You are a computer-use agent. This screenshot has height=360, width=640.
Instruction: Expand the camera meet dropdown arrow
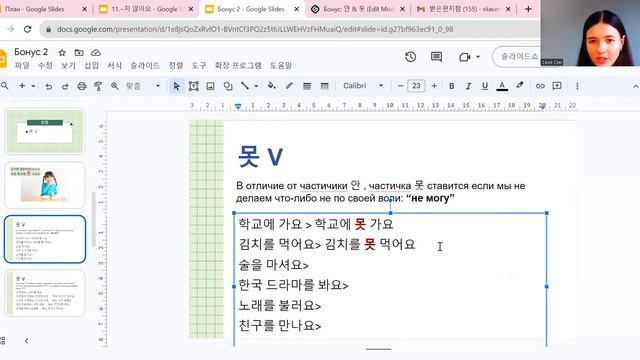coord(478,57)
